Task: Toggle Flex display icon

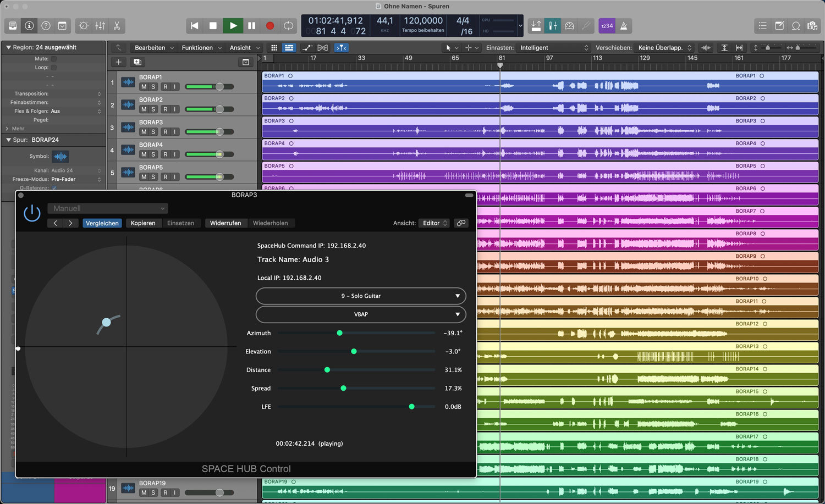Action: (322, 48)
